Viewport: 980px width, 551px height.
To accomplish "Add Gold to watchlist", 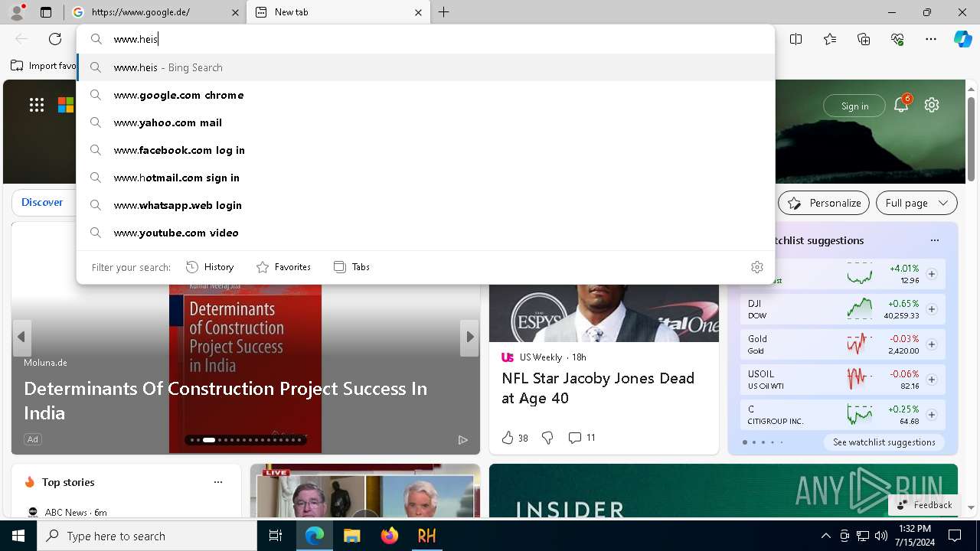I will [x=932, y=344].
